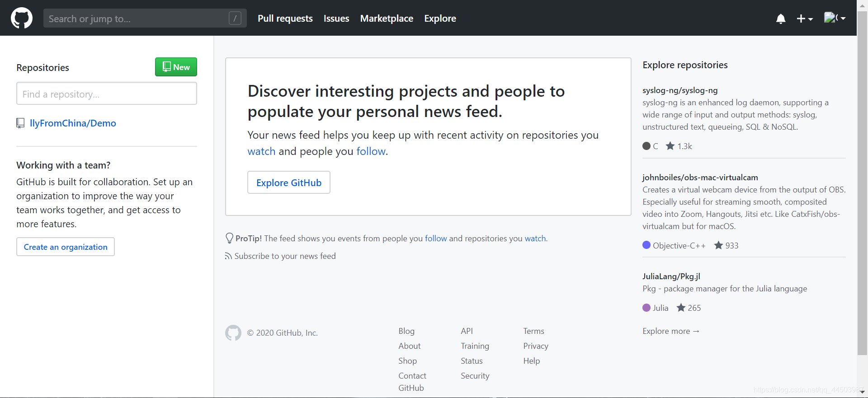
Task: Click star icon for obs-mac-virtualcam repository
Action: click(718, 245)
